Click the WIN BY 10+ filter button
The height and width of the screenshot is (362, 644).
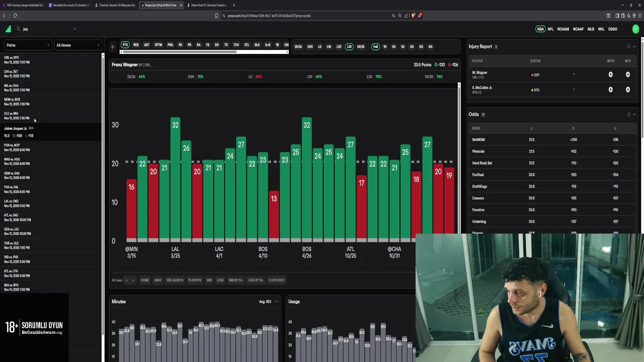pyautogui.click(x=235, y=280)
